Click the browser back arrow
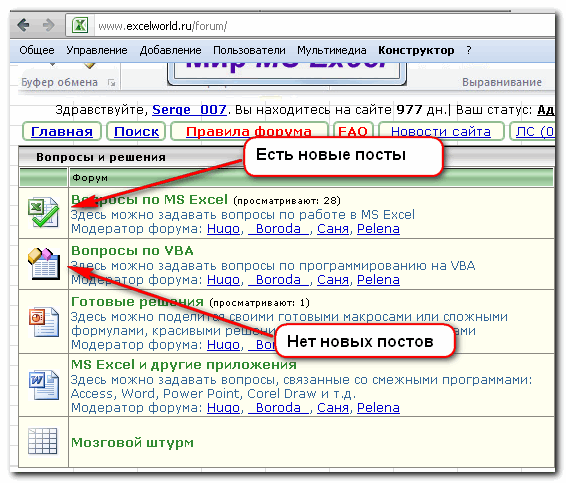The width and height of the screenshot is (566, 483). pyautogui.click(x=23, y=25)
